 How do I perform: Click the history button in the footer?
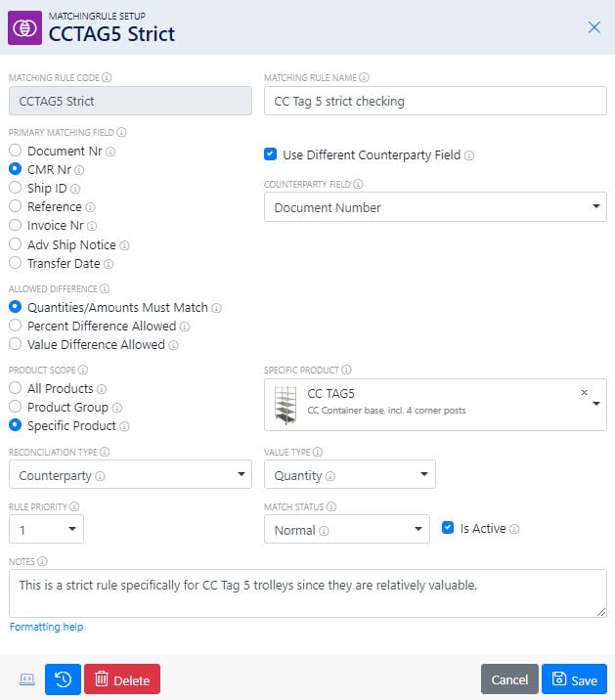point(63,679)
